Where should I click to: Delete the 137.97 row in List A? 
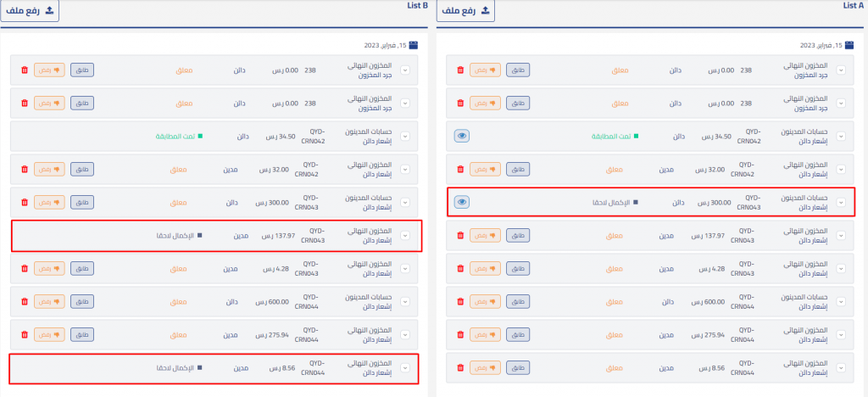tap(460, 235)
